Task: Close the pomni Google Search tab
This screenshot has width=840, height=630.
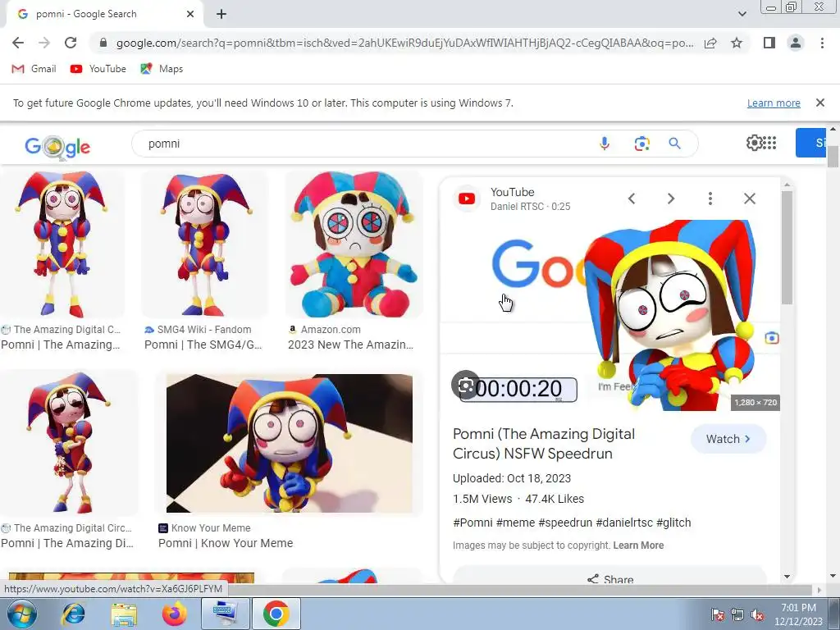Action: (x=190, y=14)
